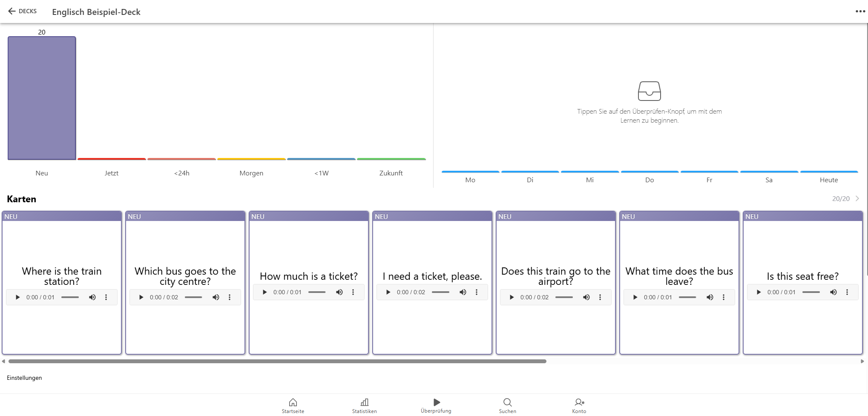Mute audio on the 'How much is a ticket?' card

[339, 292]
